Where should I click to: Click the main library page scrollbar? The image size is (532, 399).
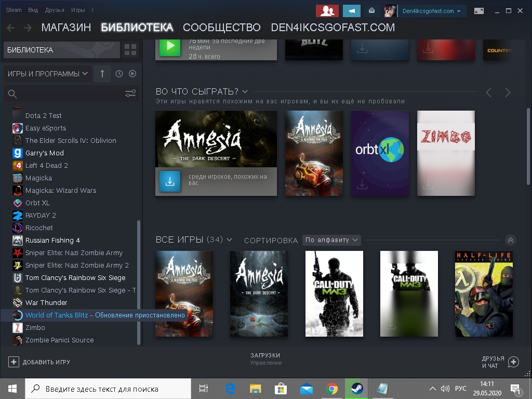[x=528, y=146]
